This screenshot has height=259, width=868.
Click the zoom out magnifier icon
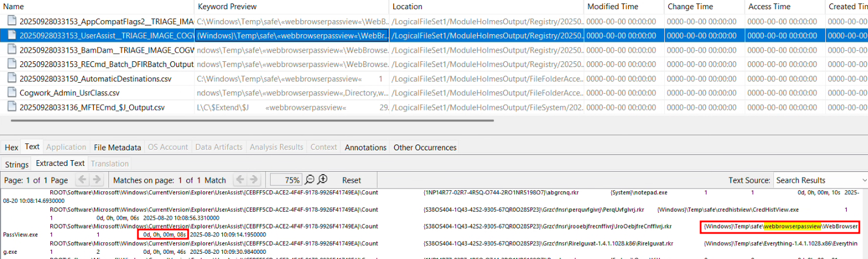310,180
